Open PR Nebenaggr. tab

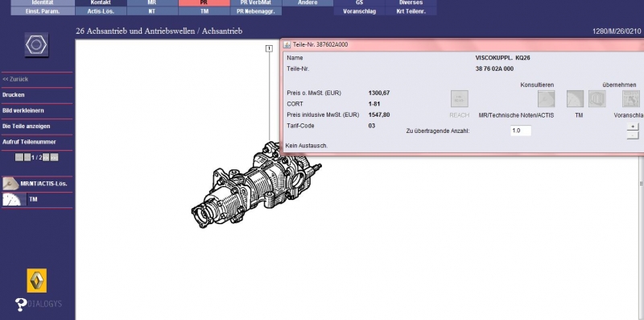[x=256, y=11]
